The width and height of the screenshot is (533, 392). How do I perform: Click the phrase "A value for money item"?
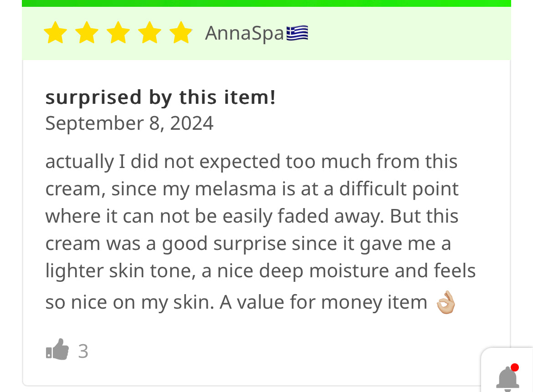click(323, 302)
